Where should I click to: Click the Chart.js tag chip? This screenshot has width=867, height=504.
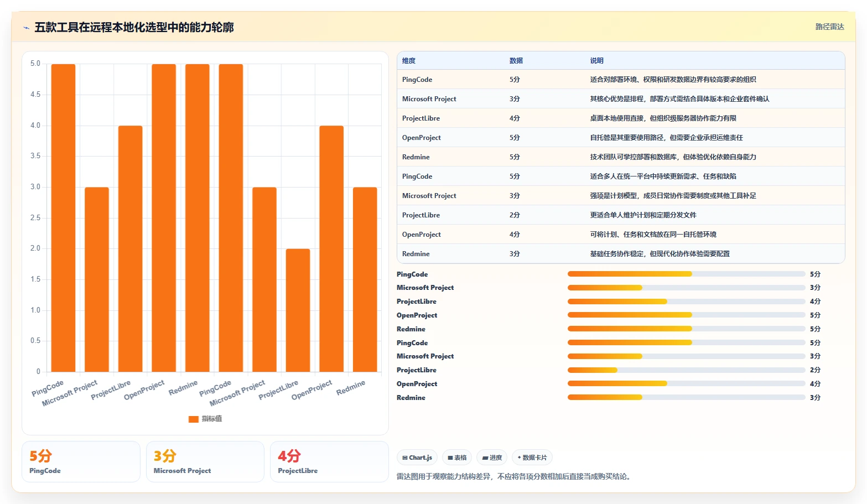[417, 458]
